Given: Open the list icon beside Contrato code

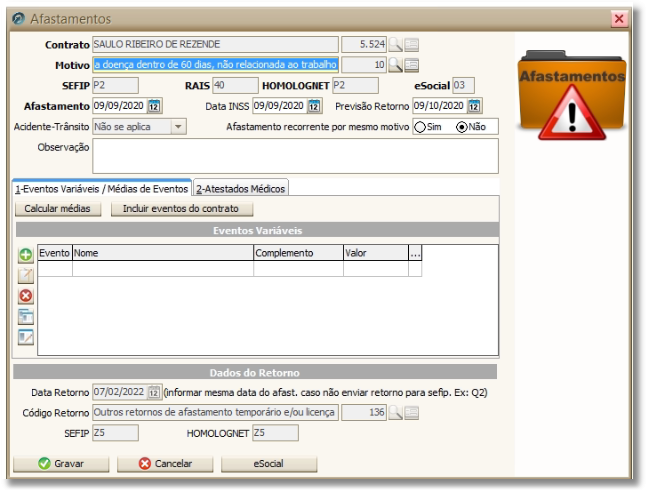Looking at the screenshot, I should [411, 44].
